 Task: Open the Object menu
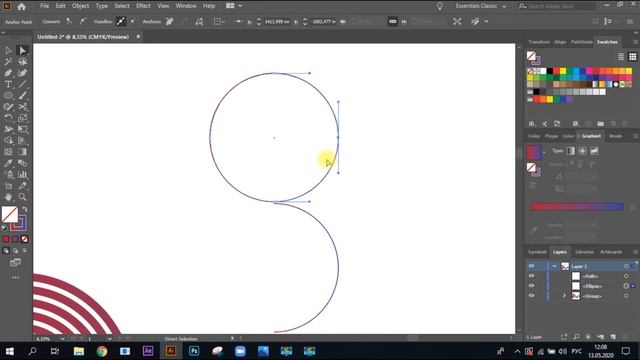(x=80, y=6)
